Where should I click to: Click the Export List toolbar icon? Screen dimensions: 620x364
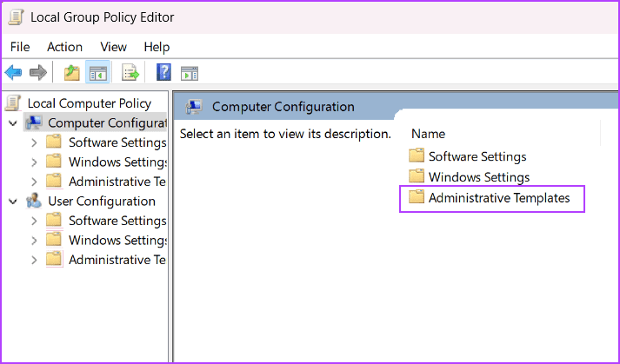(x=130, y=73)
